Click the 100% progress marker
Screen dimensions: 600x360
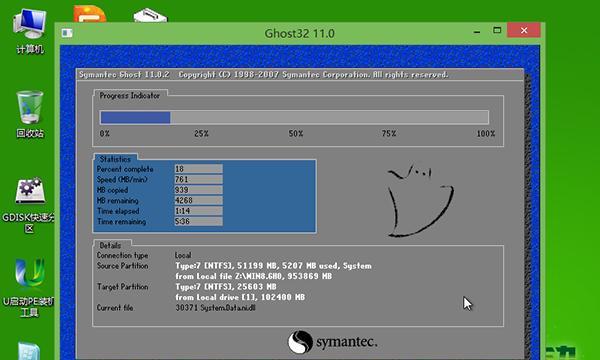(486, 134)
